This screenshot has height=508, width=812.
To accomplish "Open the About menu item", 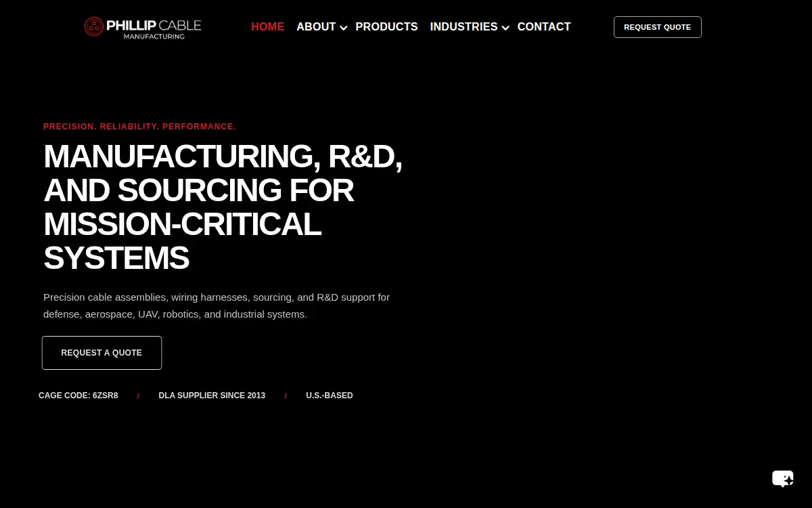I will (x=316, y=27).
